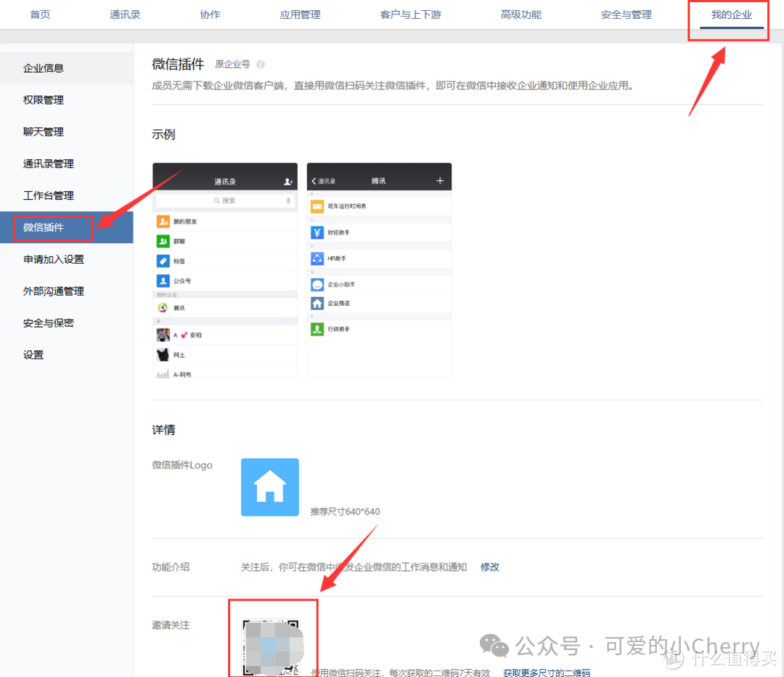Open the 首页 top navigation tab

point(40,15)
